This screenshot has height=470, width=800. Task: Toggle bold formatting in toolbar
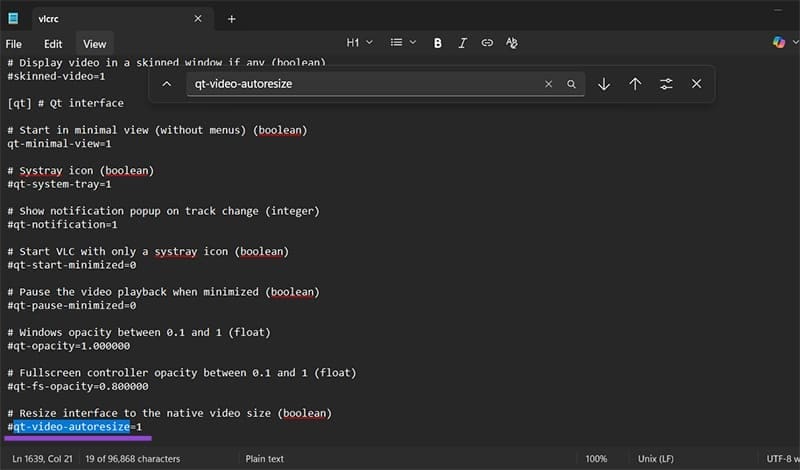tap(438, 43)
